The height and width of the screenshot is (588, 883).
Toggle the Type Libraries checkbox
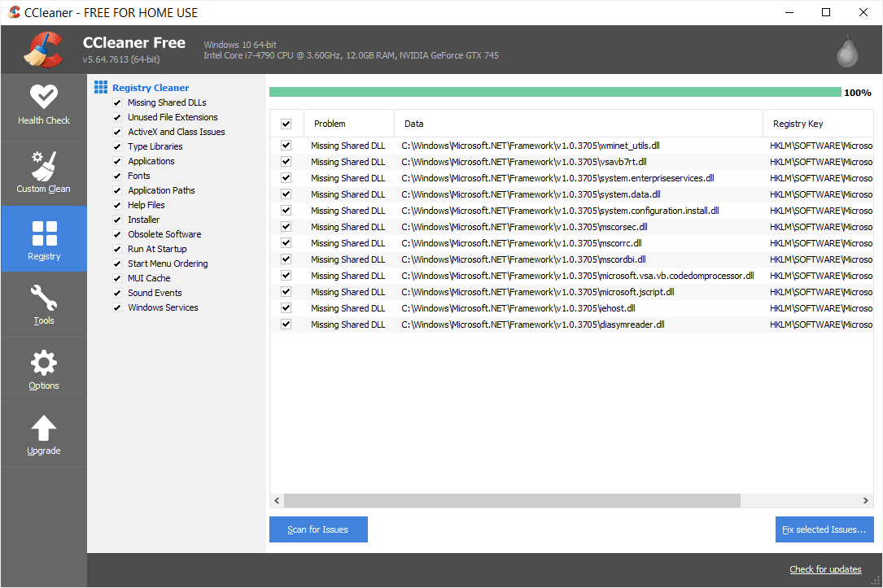[117, 147]
